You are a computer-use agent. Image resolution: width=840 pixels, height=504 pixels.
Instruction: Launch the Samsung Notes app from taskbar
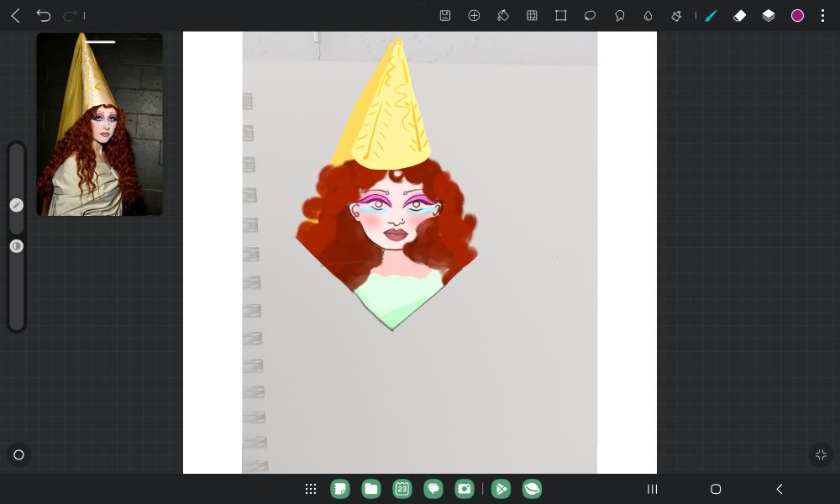click(340, 489)
